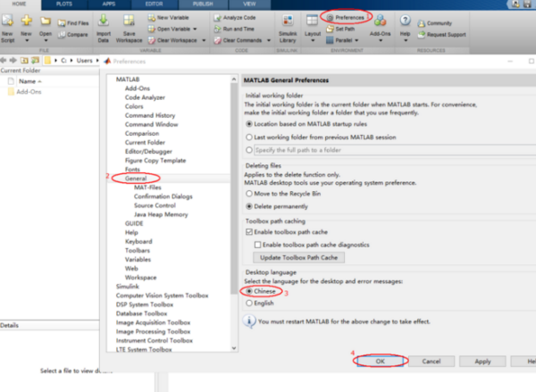Select Location based on MATLAB startup rules
The height and width of the screenshot is (392, 536).
point(249,124)
